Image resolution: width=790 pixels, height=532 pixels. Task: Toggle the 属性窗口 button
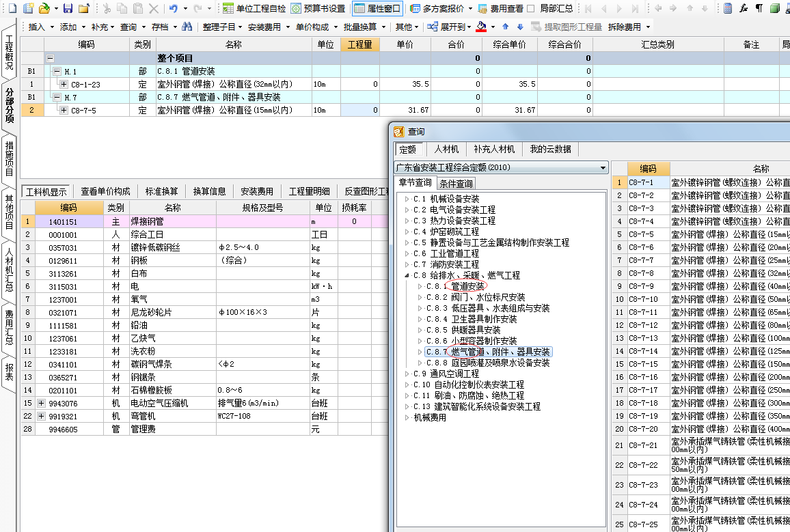(x=377, y=8)
